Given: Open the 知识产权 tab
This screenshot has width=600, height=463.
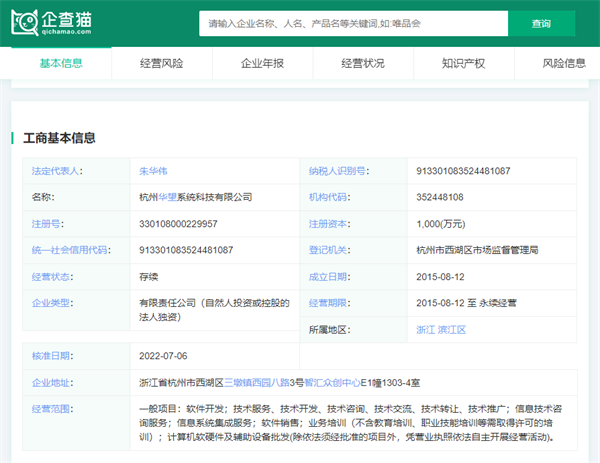Looking at the screenshot, I should tap(463, 63).
